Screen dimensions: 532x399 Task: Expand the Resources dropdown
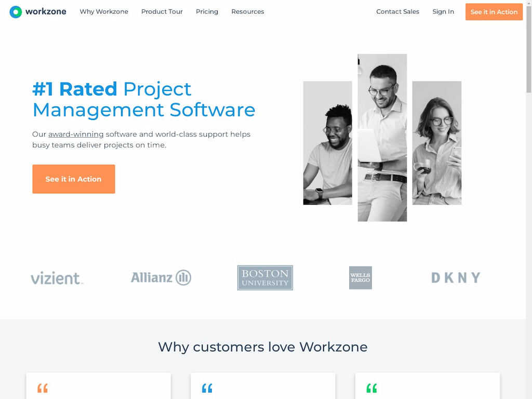tap(247, 11)
